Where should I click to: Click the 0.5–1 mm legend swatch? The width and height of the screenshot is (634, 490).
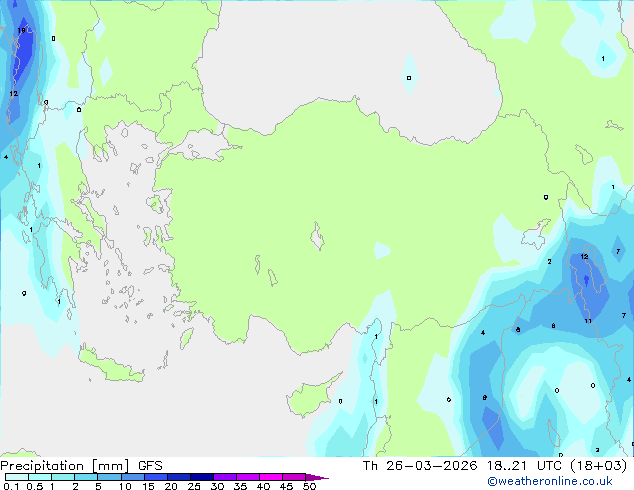(40, 477)
